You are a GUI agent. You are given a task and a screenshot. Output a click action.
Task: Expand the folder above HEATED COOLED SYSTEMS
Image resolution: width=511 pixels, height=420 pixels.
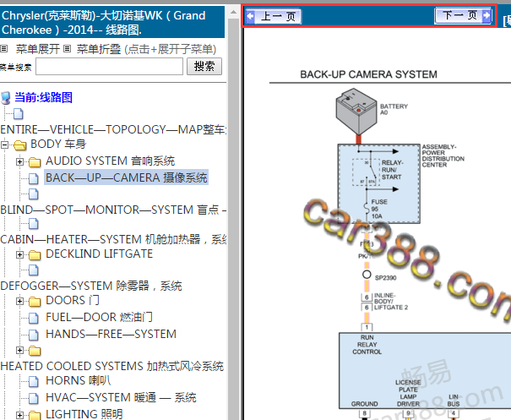point(19,350)
